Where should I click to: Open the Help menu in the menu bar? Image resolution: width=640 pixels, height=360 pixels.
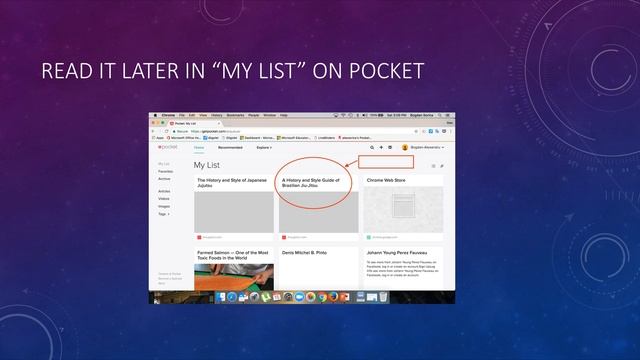(284, 116)
